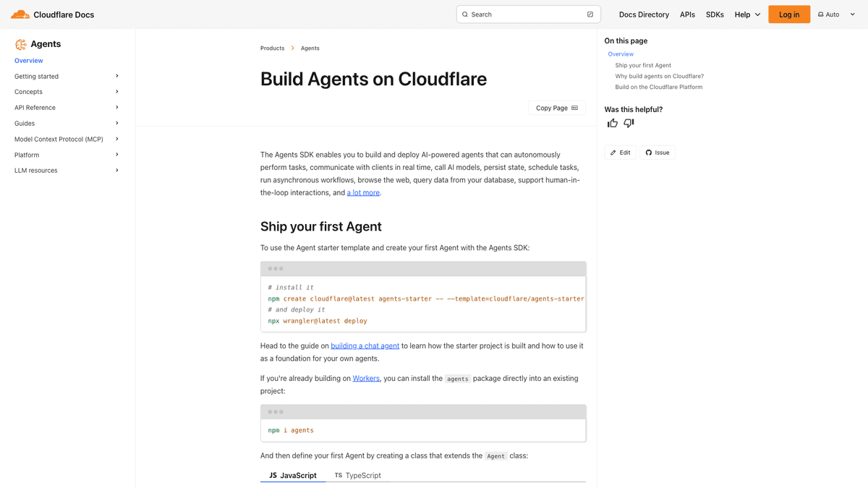
Task: Switch to the JavaScript code tab
Action: pos(293,475)
